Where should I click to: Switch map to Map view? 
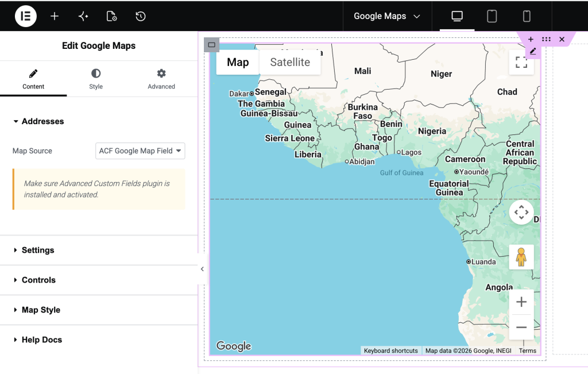pyautogui.click(x=238, y=62)
